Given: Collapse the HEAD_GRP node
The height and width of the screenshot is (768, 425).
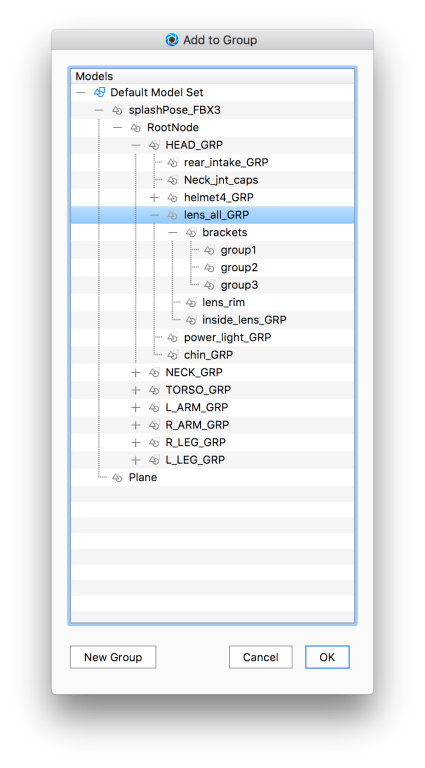Looking at the screenshot, I should pyautogui.click(x=136, y=145).
